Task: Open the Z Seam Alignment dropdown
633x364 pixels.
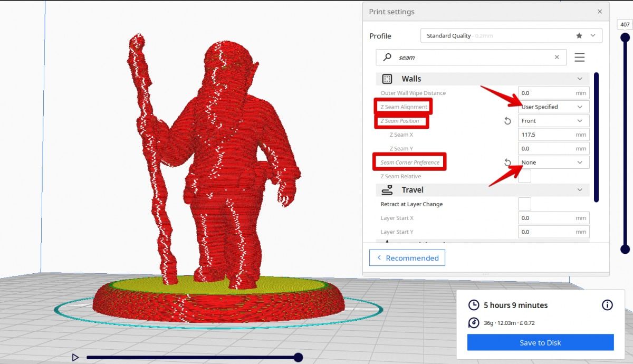Action: 553,107
